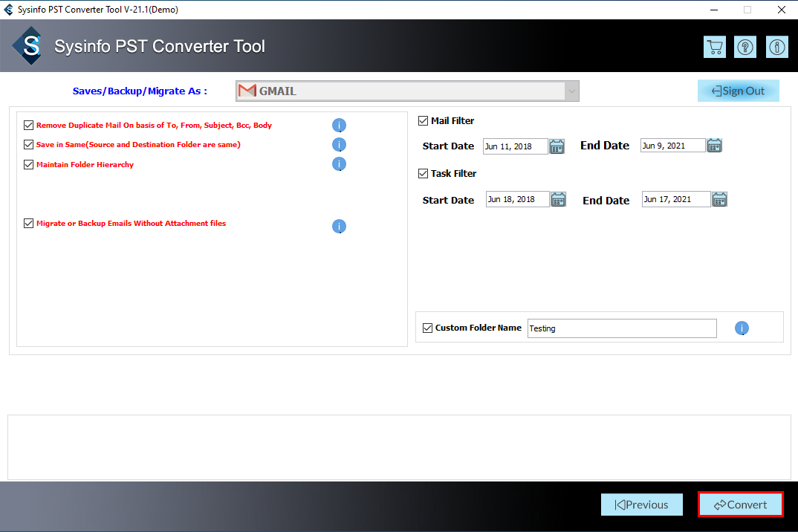The height and width of the screenshot is (532, 798).
Task: Open calendar for Mail Filter End Date
Action: pos(715,146)
